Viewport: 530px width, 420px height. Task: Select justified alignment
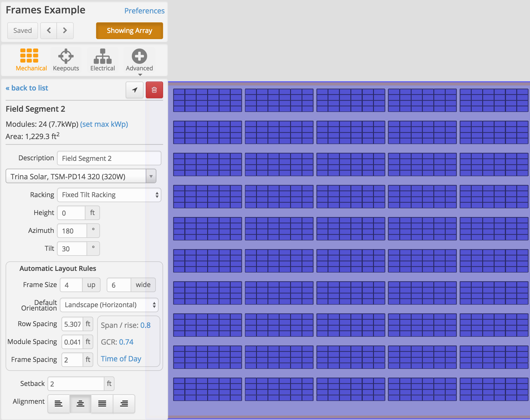102,404
